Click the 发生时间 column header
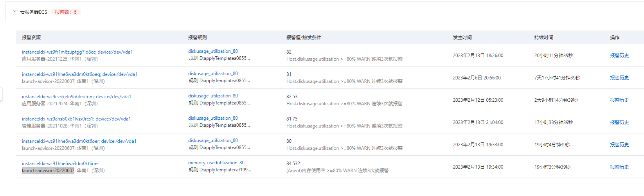 (x=462, y=38)
